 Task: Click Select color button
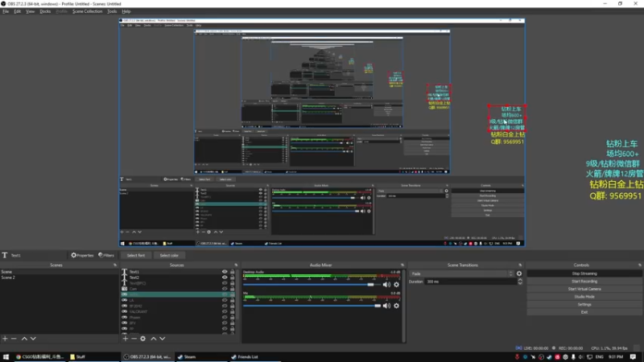point(169,255)
